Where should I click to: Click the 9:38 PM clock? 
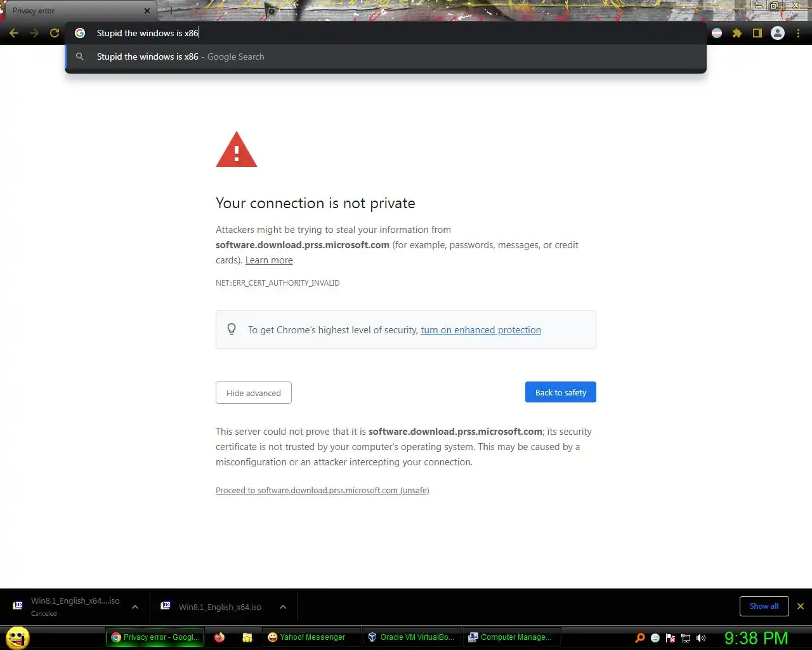coord(756,638)
